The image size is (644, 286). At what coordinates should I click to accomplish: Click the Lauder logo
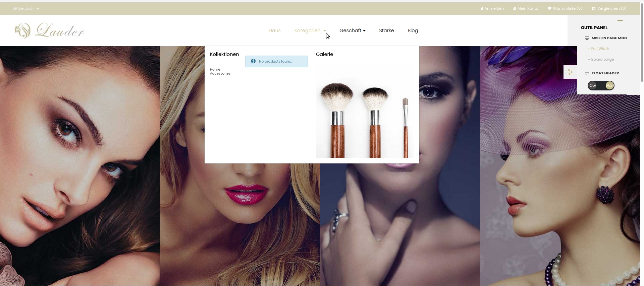point(49,30)
